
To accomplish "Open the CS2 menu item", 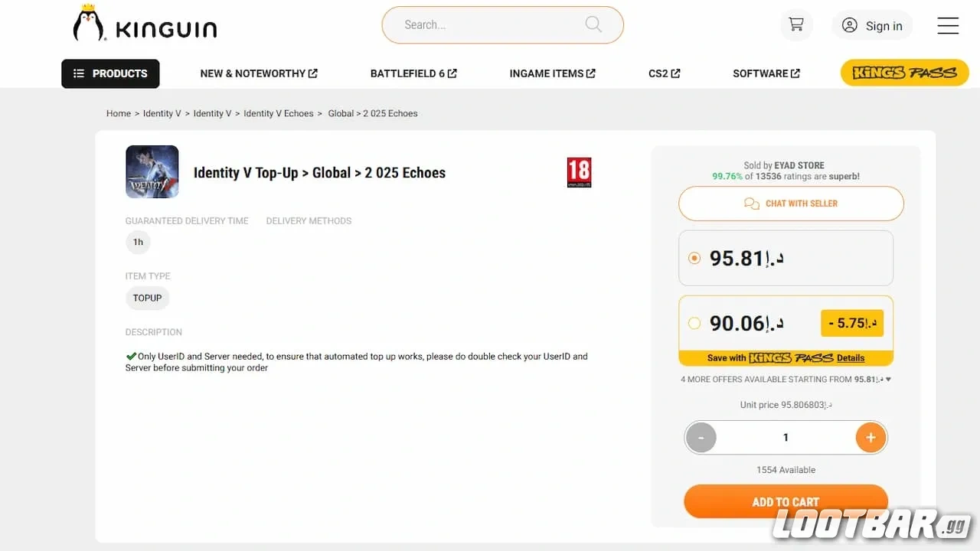I will 664,73.
